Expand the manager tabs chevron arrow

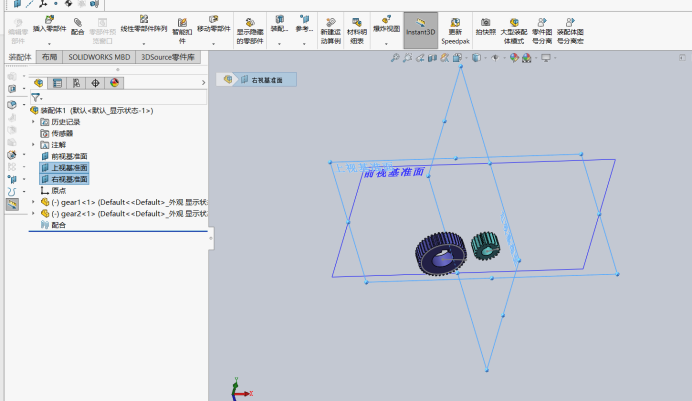pos(203,83)
